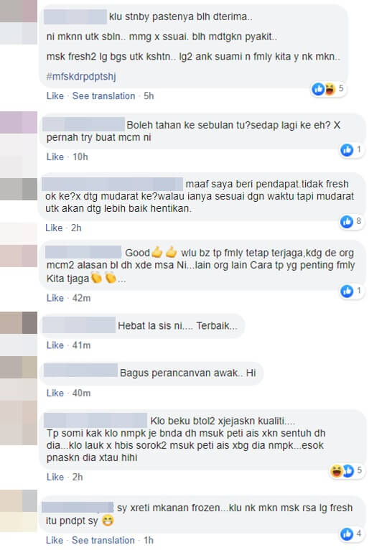Like the 'Klo beku btol2' comment
392x550 pixels.
[x=55, y=477]
